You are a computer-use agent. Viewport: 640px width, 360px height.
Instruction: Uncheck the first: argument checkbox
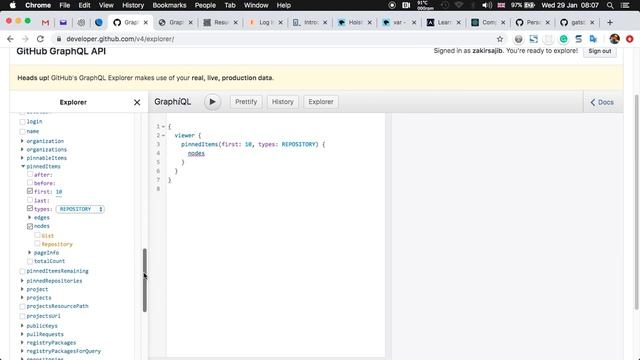click(30, 191)
